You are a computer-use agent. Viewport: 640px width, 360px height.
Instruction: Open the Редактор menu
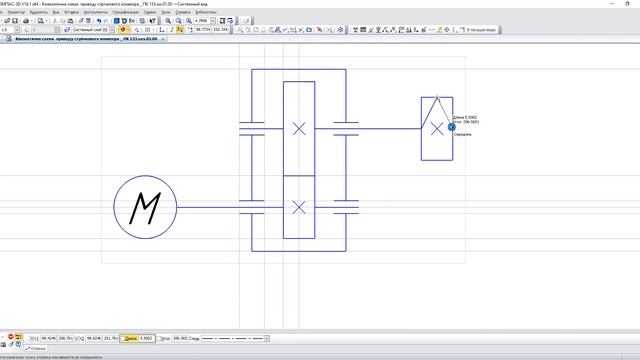16,12
